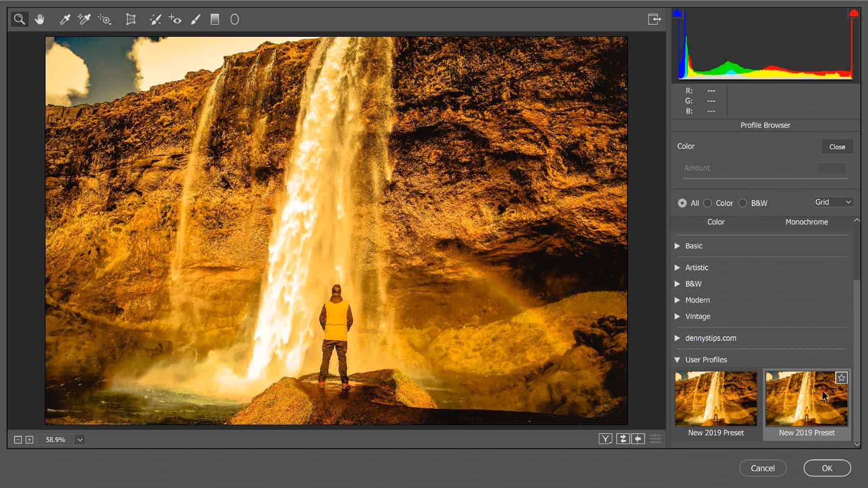868x488 pixels.
Task: Collapse the User Profiles section
Action: tap(677, 360)
